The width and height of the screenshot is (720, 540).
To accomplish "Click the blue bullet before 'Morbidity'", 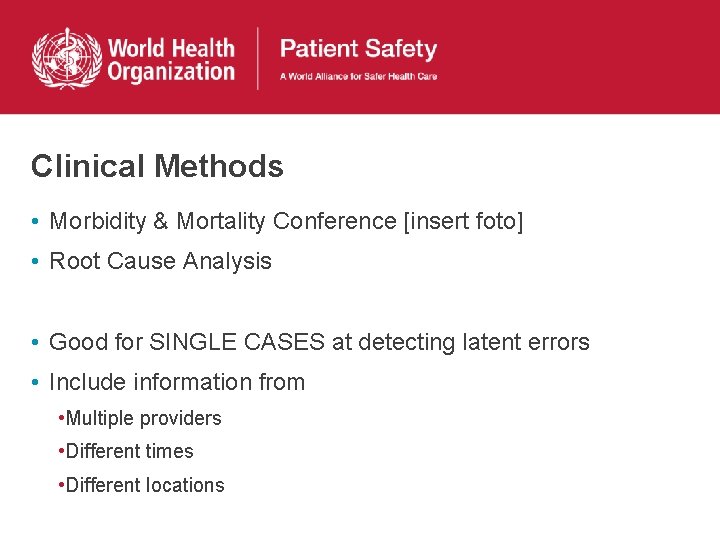I will point(35,222).
